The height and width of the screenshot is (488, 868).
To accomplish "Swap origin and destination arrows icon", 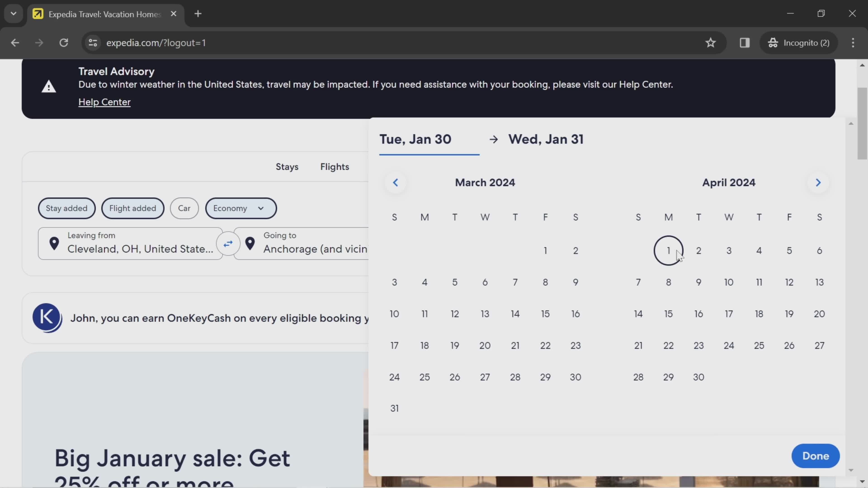I will [x=228, y=244].
